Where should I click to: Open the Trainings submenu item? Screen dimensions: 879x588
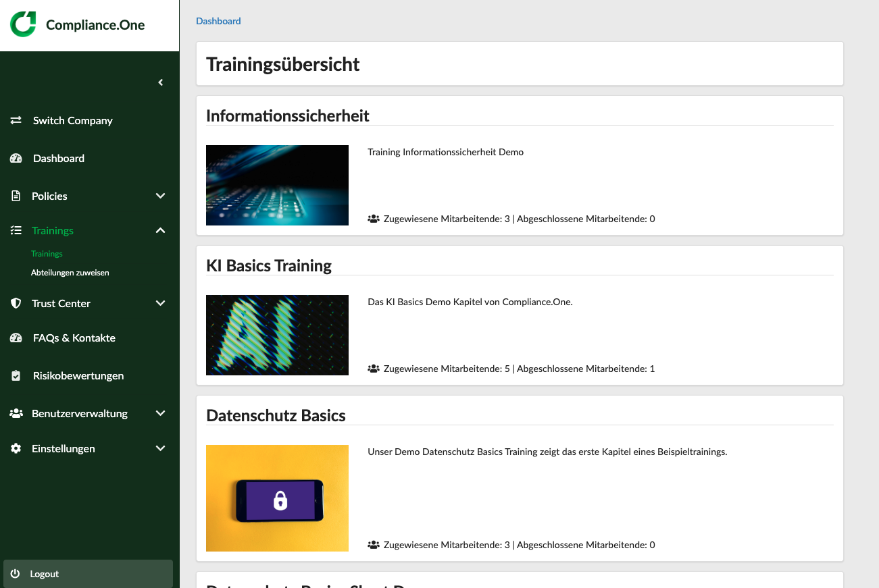(x=47, y=254)
